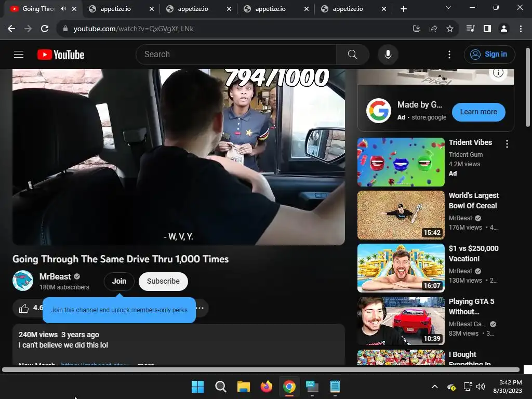Like the video with thumbs up
Viewport: 532px width, 399px height.
click(x=24, y=308)
